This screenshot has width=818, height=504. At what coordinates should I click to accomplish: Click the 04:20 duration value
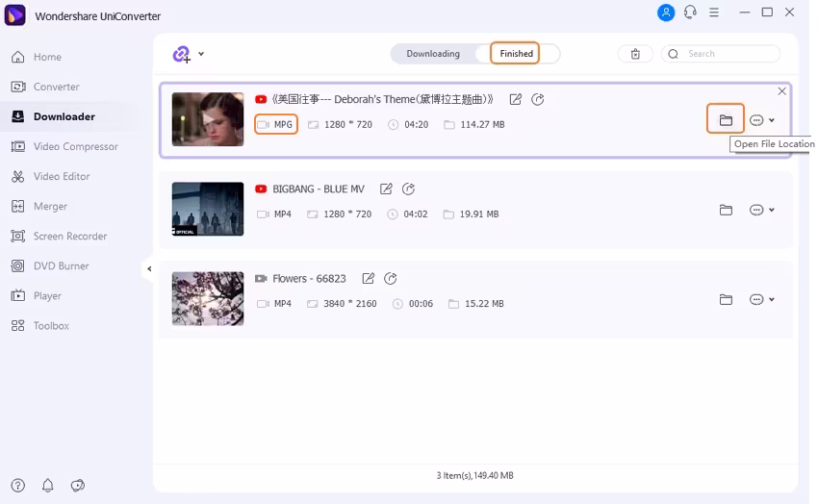417,125
